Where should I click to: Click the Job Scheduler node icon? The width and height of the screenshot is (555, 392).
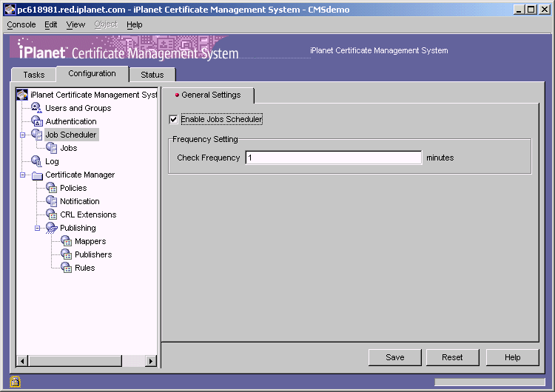click(37, 135)
